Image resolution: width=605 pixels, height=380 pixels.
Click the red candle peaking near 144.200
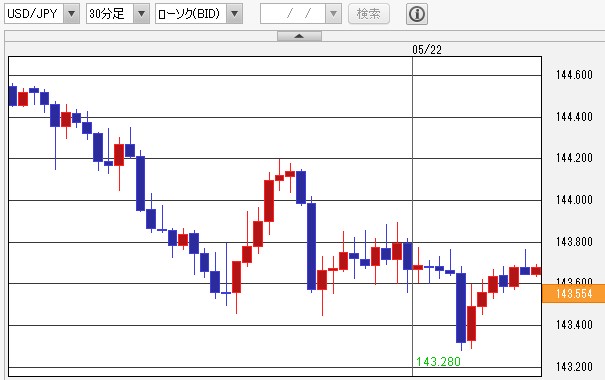click(279, 177)
